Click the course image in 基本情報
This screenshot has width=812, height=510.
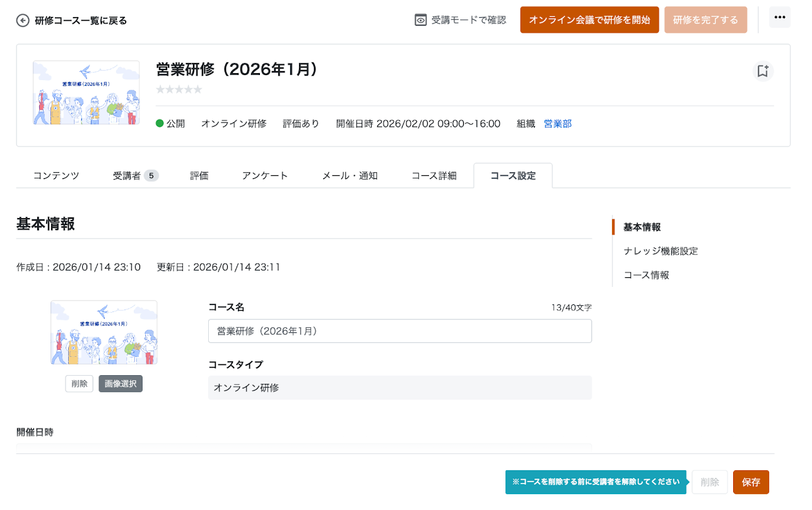[104, 332]
